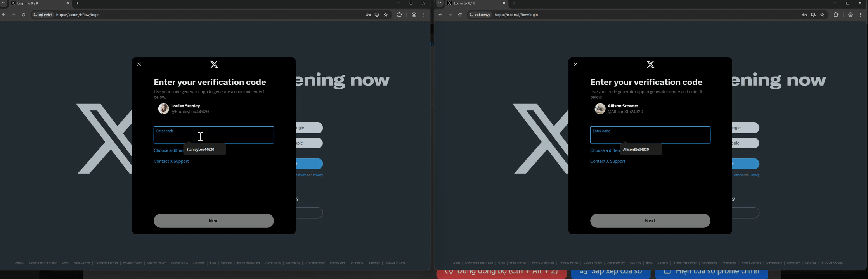The width and height of the screenshot is (868, 279).
Task: Focus Enter code field for Louisa Stanley
Action: pyautogui.click(x=214, y=135)
